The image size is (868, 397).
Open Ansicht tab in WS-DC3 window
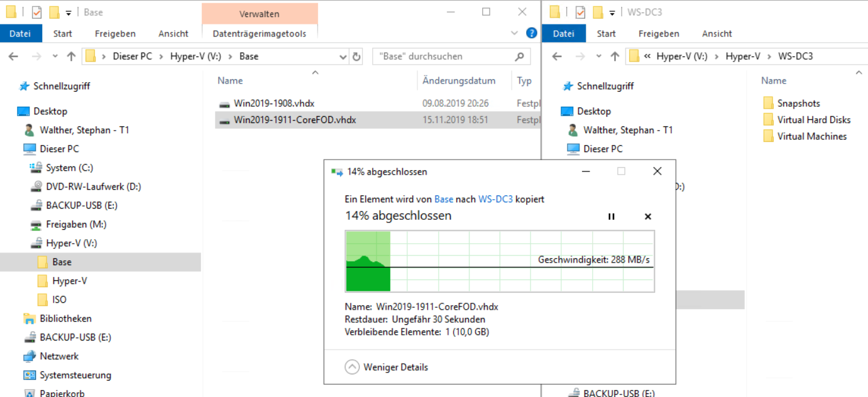(717, 33)
